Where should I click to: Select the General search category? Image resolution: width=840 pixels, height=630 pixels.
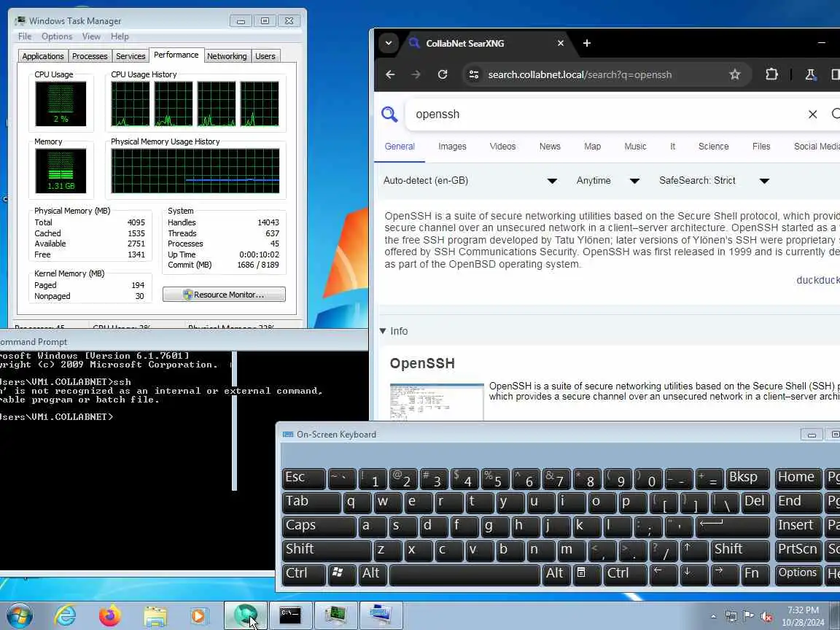[x=400, y=147]
